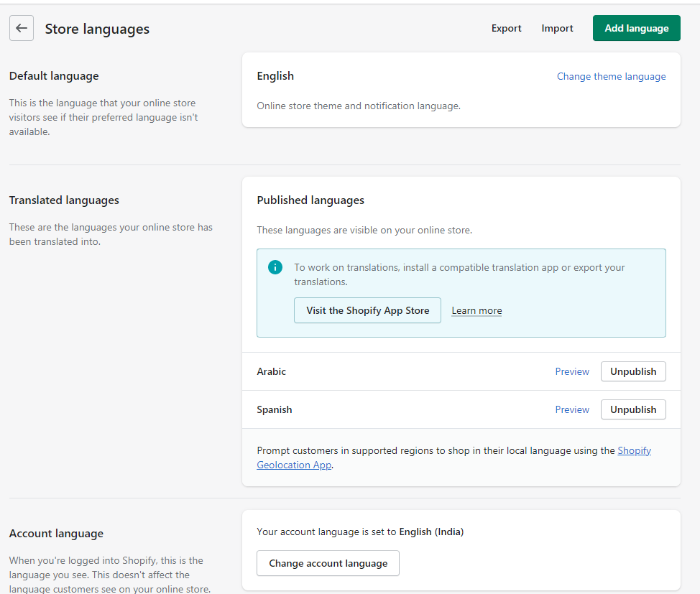The height and width of the screenshot is (594, 700).
Task: Click 'These languages are visible on your online store.'
Action: tap(364, 231)
